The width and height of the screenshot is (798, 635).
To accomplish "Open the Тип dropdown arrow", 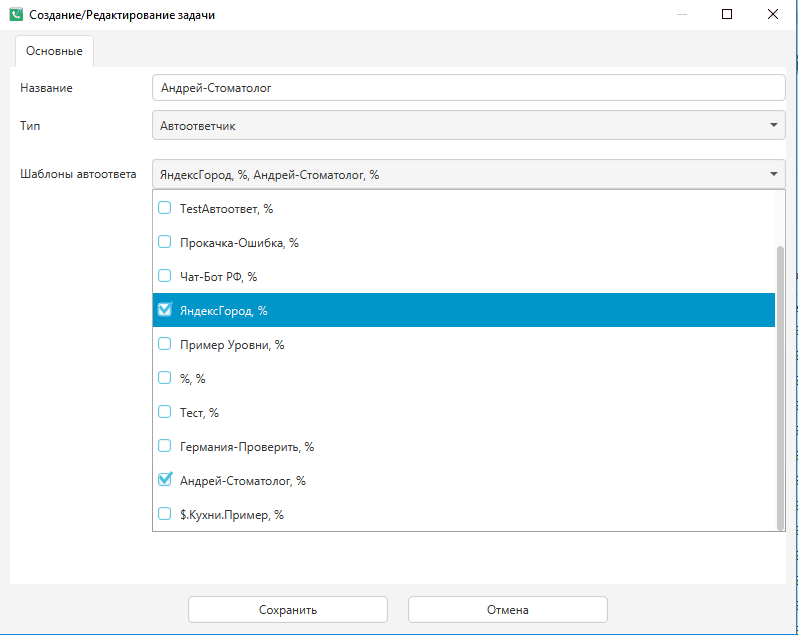I will [774, 125].
